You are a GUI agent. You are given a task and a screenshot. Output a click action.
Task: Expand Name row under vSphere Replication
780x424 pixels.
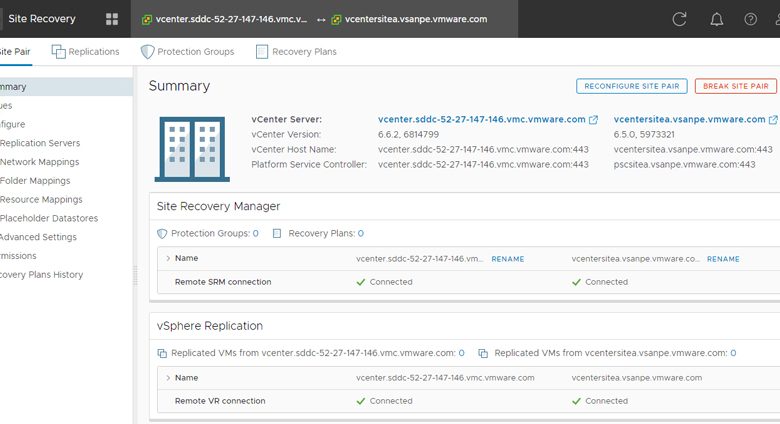[x=168, y=378]
